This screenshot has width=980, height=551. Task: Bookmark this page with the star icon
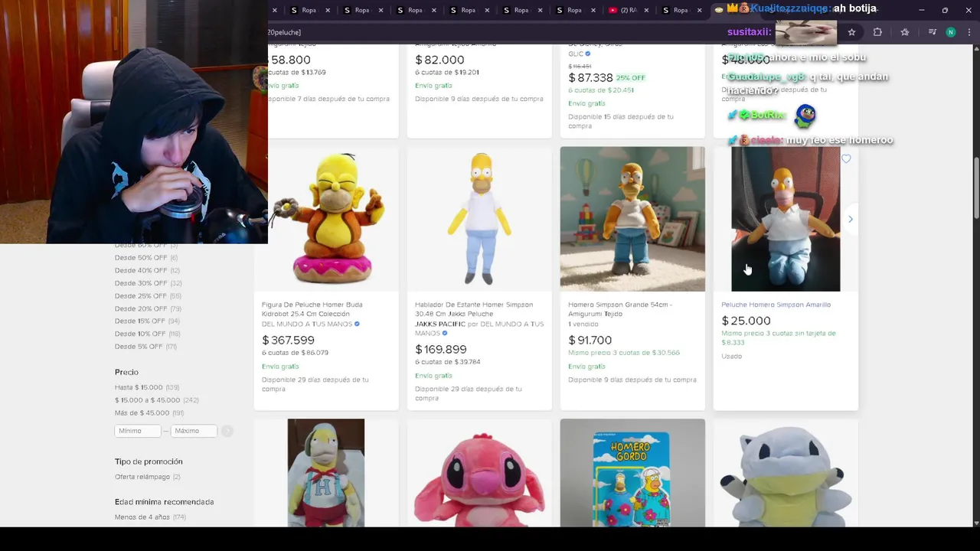tap(851, 32)
